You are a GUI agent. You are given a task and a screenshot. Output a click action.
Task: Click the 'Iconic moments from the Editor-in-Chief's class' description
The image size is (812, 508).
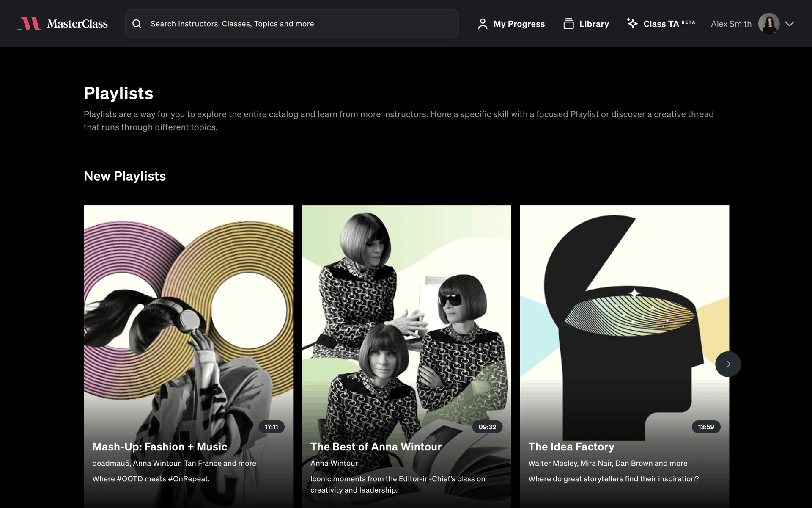click(398, 484)
